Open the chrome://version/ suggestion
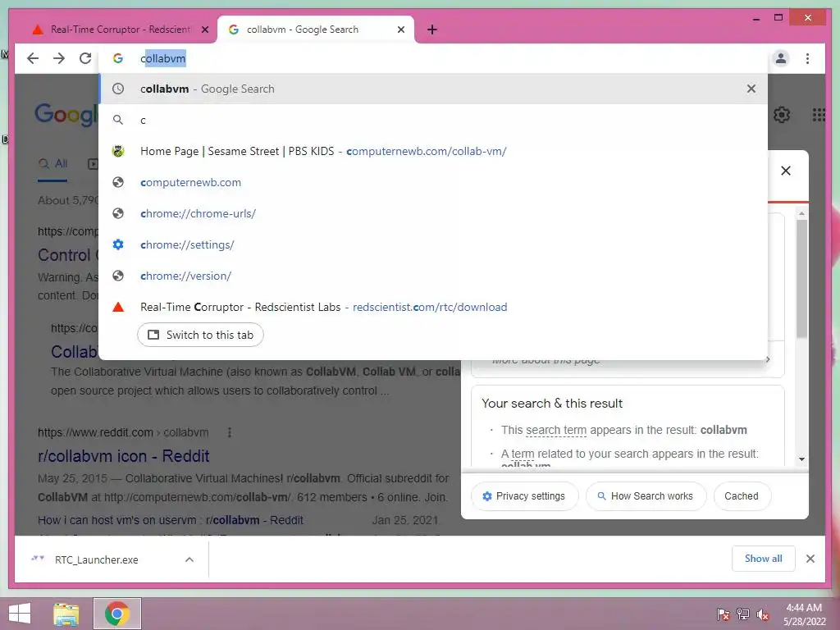The width and height of the screenshot is (840, 630). [x=433, y=276]
